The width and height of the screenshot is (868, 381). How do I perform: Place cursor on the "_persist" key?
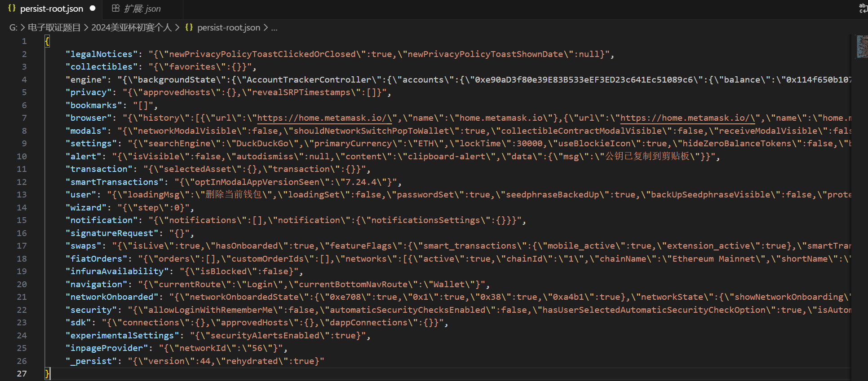(91, 361)
